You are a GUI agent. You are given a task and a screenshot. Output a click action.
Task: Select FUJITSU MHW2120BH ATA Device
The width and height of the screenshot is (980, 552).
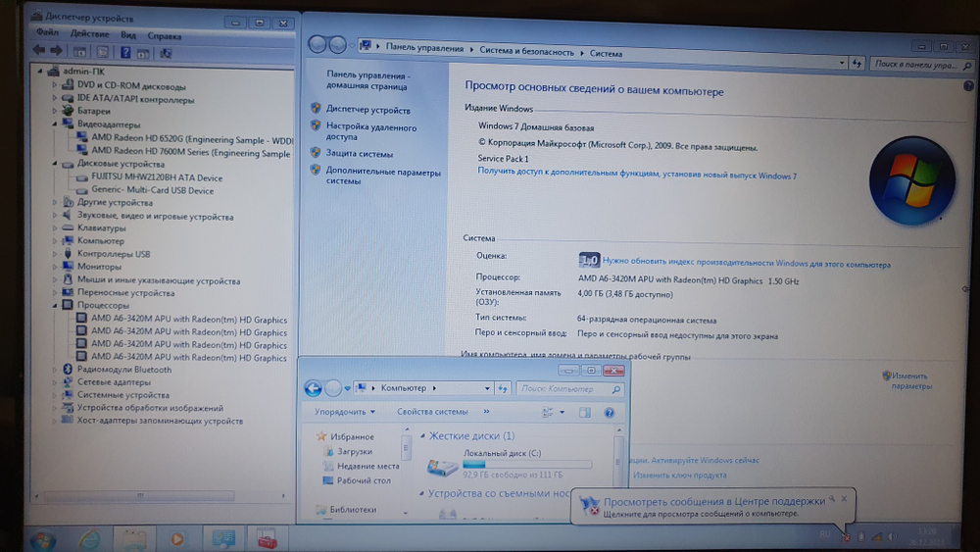click(157, 178)
